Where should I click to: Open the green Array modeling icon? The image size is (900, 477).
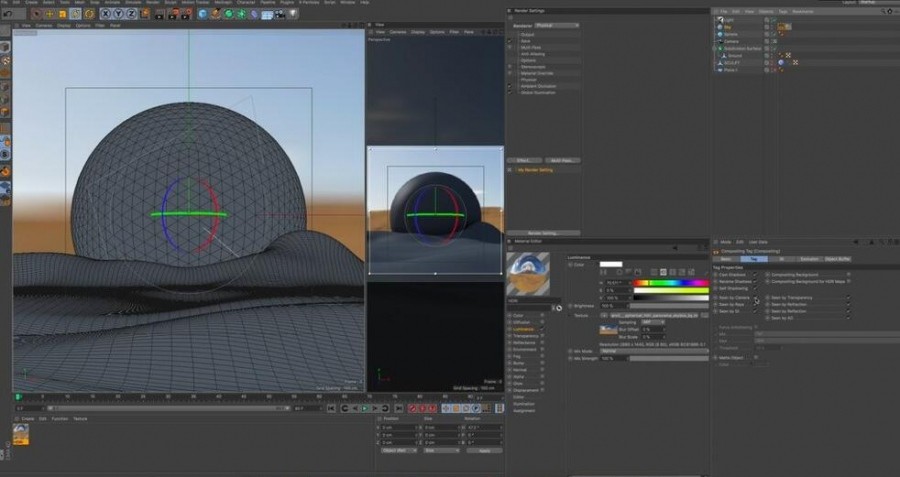[x=241, y=14]
